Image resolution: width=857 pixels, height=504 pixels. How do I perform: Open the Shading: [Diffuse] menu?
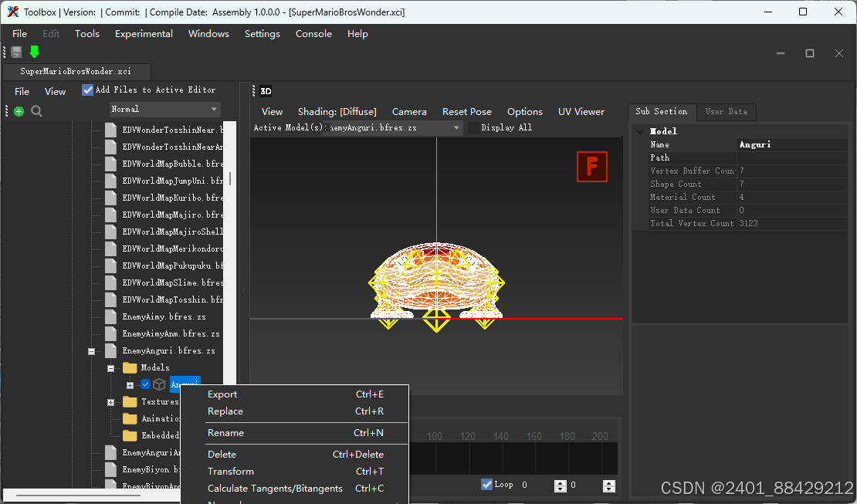tap(337, 111)
